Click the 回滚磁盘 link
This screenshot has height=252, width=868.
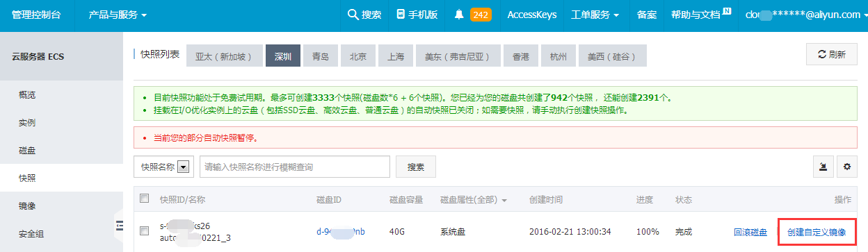[750, 232]
